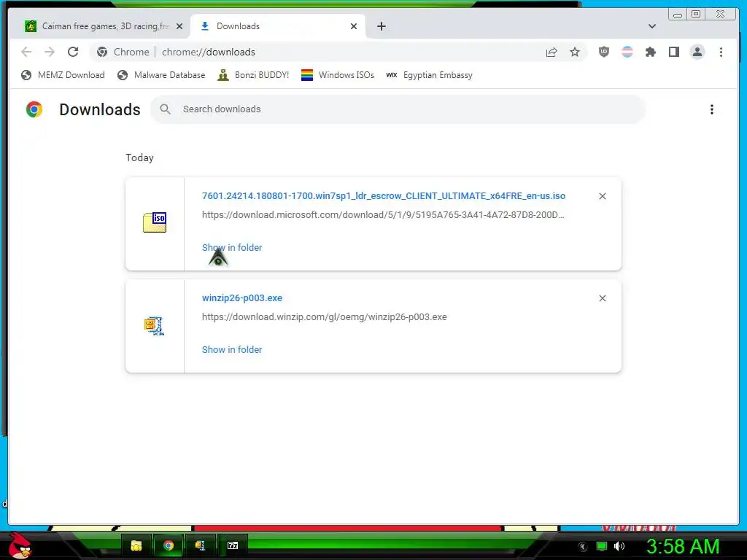
Task: Open Chrome's three-dot main menu
Action: coord(721,52)
